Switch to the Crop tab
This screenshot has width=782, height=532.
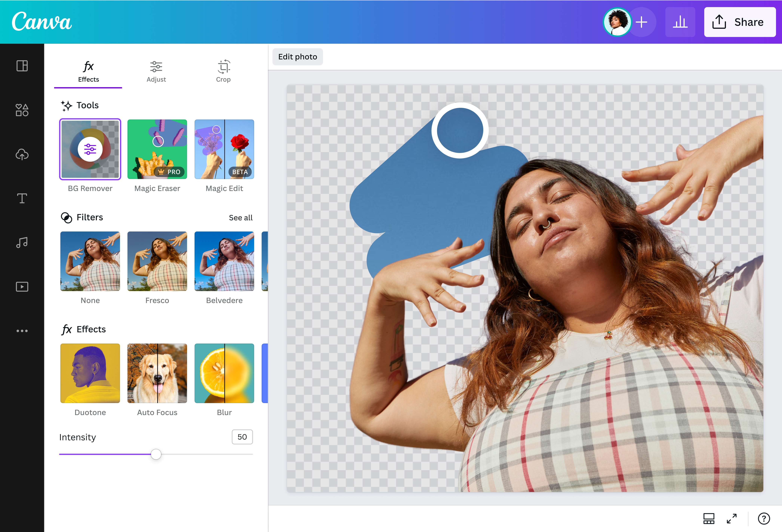[x=223, y=71]
